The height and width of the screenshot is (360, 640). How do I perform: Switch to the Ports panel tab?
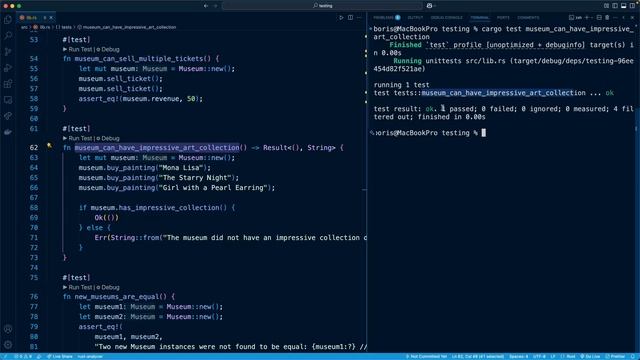[x=503, y=18]
